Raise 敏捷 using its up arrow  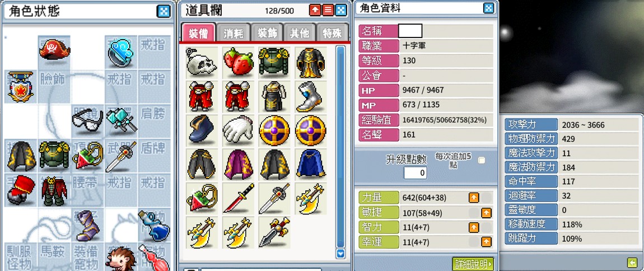(486, 213)
